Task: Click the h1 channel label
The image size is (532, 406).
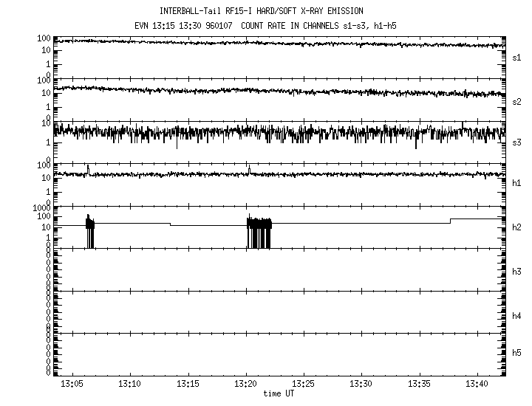Action: (x=517, y=184)
